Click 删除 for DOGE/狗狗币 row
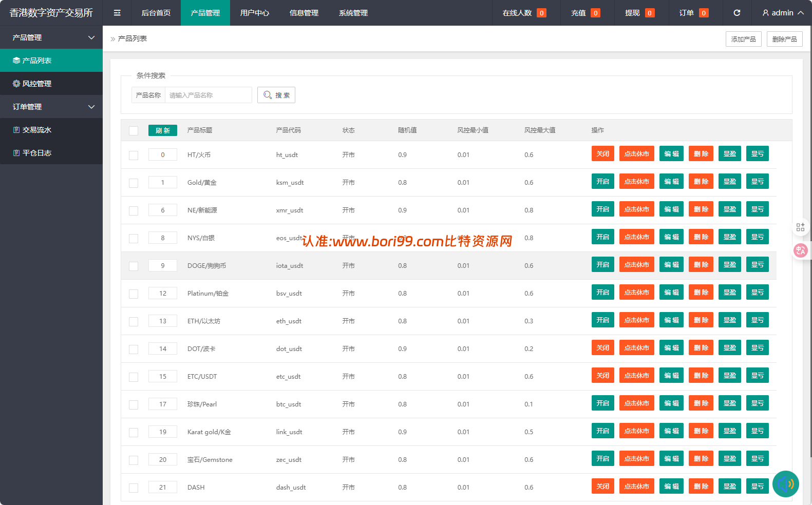812x505 pixels. point(701,264)
